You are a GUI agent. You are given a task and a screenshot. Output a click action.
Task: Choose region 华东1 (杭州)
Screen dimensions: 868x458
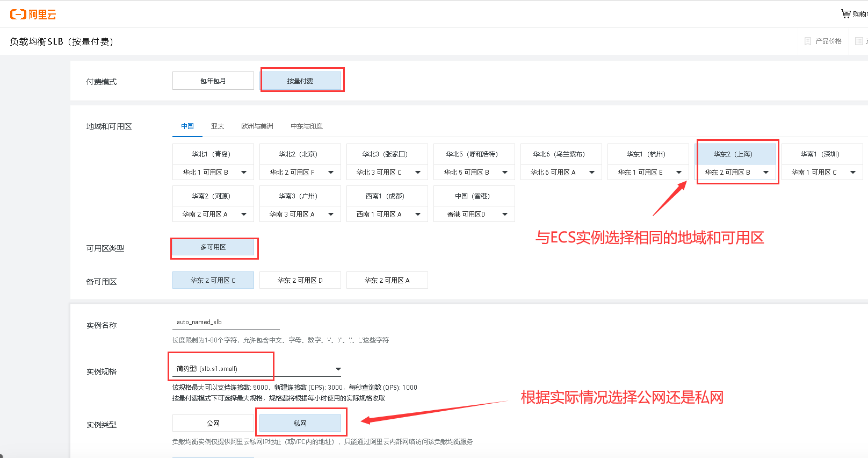tap(648, 154)
